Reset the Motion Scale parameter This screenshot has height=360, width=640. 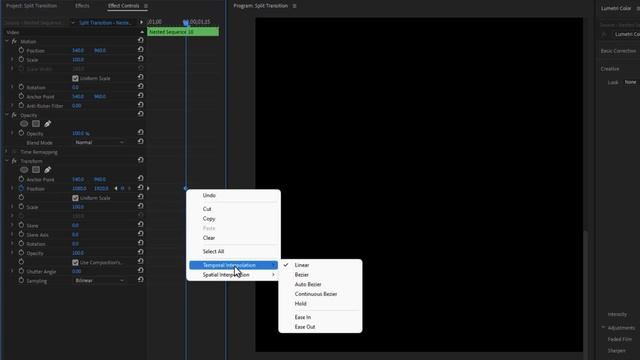coord(140,59)
